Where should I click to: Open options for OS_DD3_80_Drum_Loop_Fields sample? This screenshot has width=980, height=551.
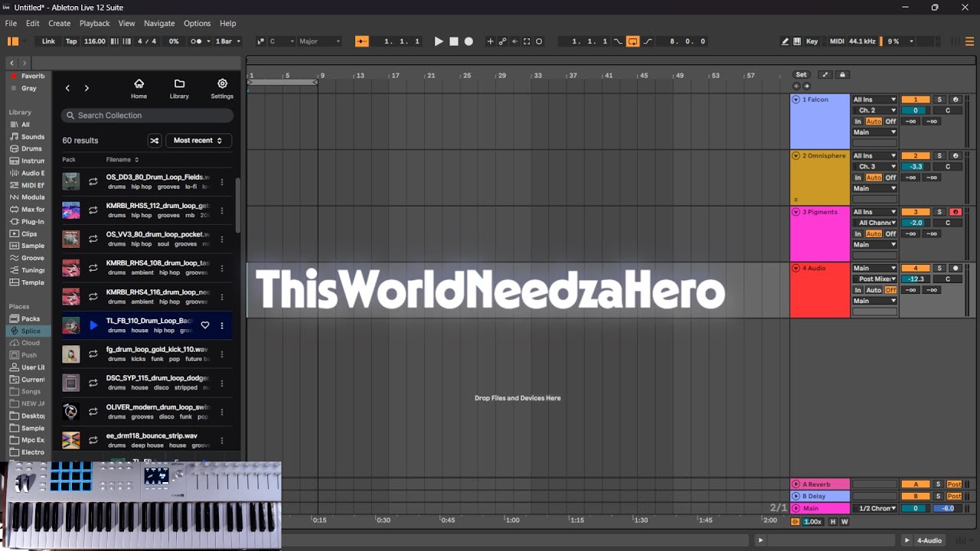[222, 182]
